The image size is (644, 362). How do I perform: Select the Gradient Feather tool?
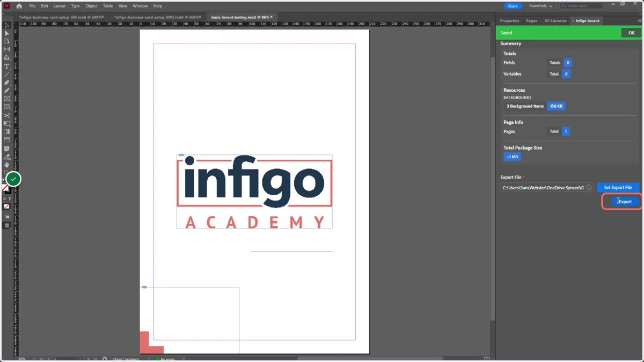point(7,140)
